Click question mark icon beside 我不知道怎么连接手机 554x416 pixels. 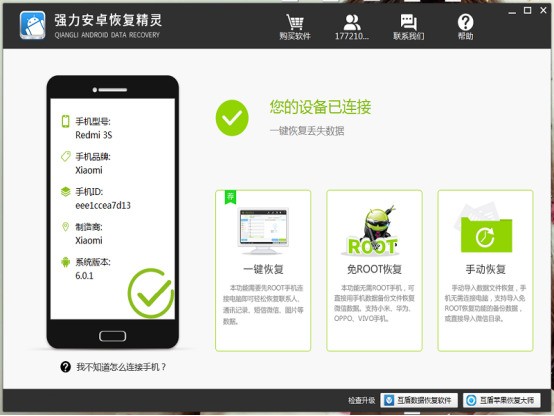(65, 367)
